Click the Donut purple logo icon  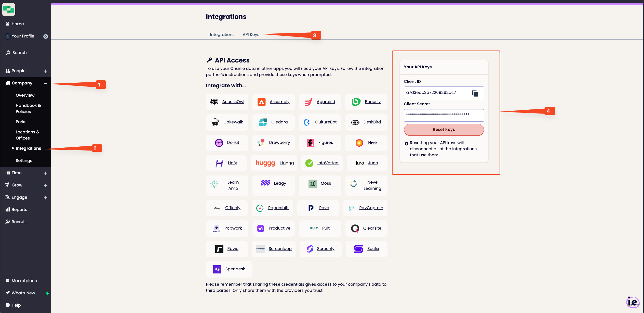coord(219,143)
